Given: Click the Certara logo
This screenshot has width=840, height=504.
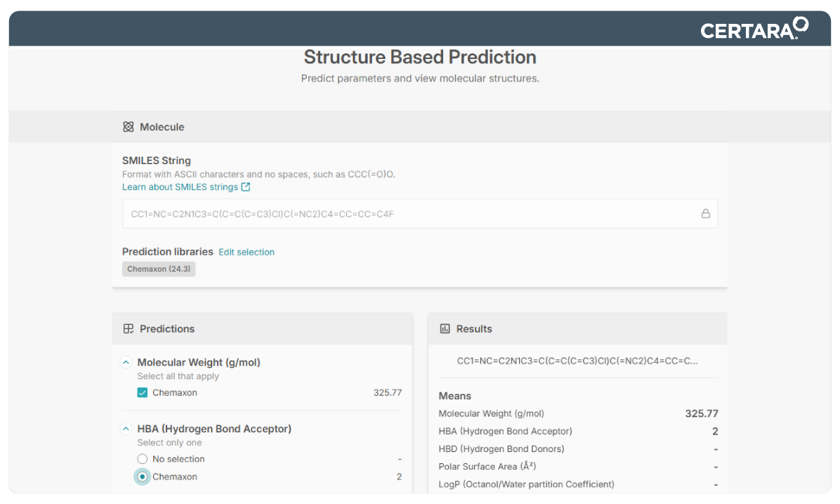Looking at the screenshot, I should [x=754, y=29].
